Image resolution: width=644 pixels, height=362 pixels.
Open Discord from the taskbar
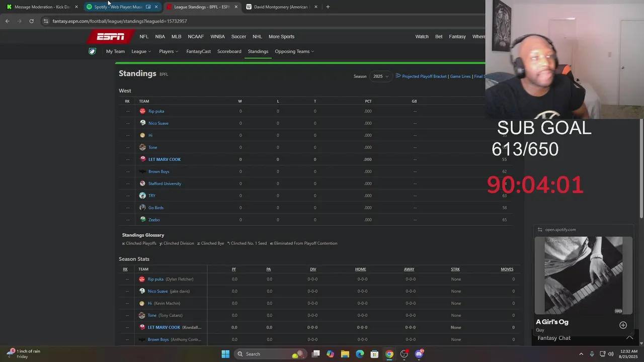[x=419, y=354]
